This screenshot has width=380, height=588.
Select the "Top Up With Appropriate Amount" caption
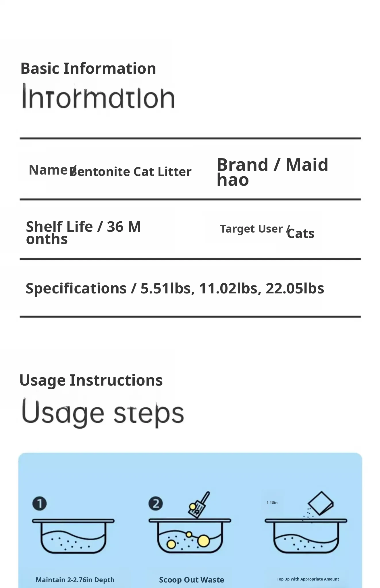[x=308, y=579]
